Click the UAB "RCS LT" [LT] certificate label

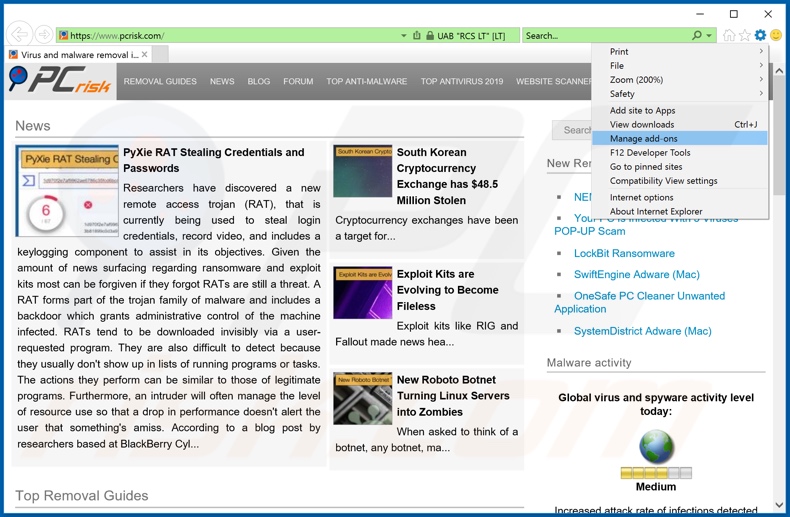(x=471, y=36)
